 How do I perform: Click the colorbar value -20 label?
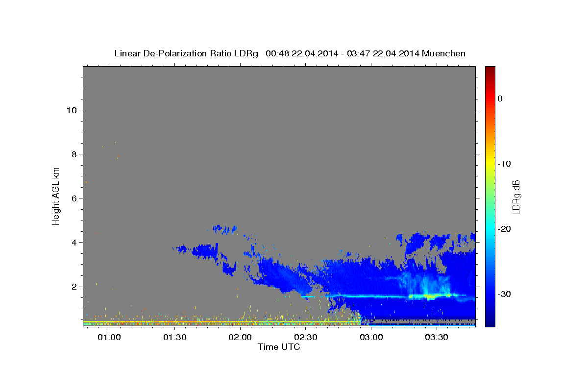[504, 229]
